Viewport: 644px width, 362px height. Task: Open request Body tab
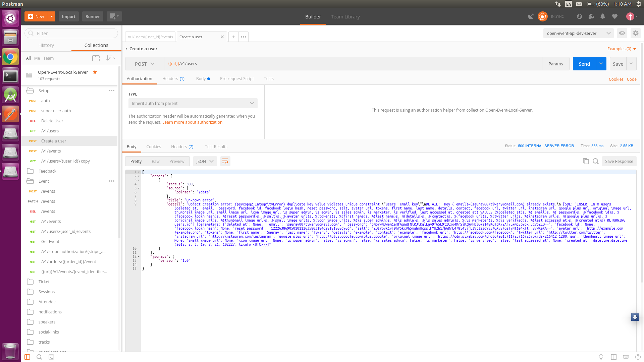tap(203, 79)
